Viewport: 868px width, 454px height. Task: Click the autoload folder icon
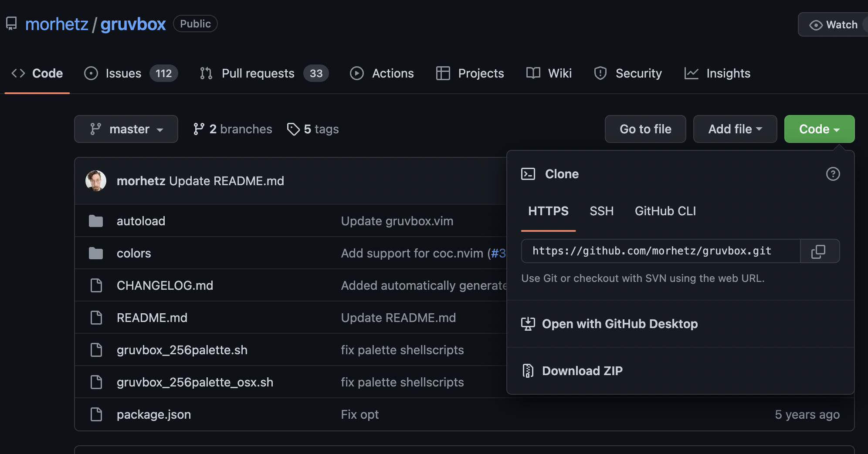tap(96, 221)
